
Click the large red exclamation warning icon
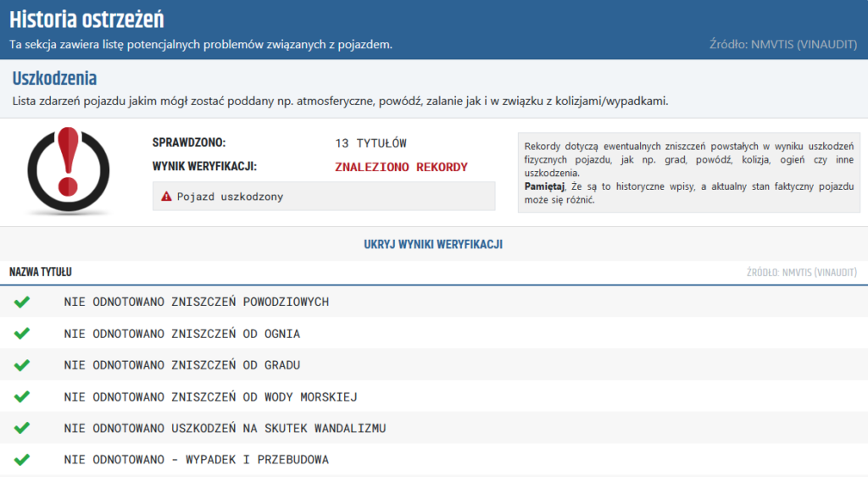coord(68,171)
